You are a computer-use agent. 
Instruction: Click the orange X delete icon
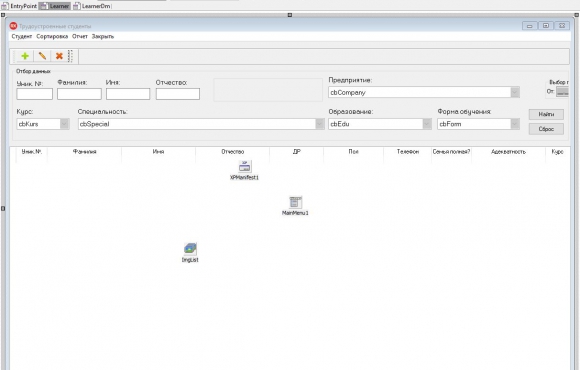click(x=59, y=56)
